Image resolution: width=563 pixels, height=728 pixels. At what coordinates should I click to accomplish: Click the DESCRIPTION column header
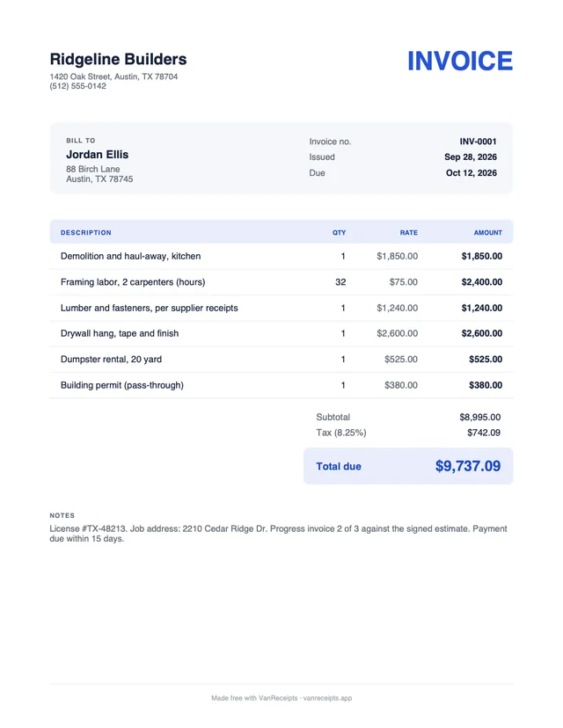(x=86, y=233)
